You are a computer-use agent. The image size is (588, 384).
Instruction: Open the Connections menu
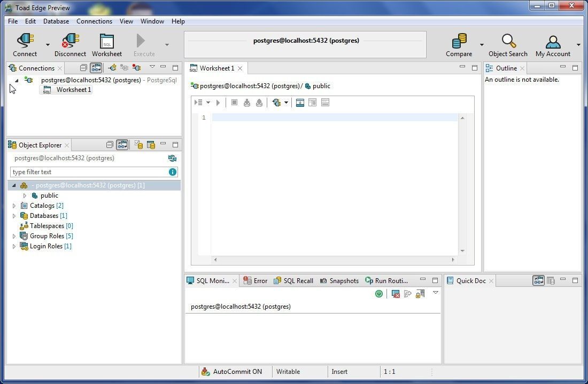(x=94, y=21)
